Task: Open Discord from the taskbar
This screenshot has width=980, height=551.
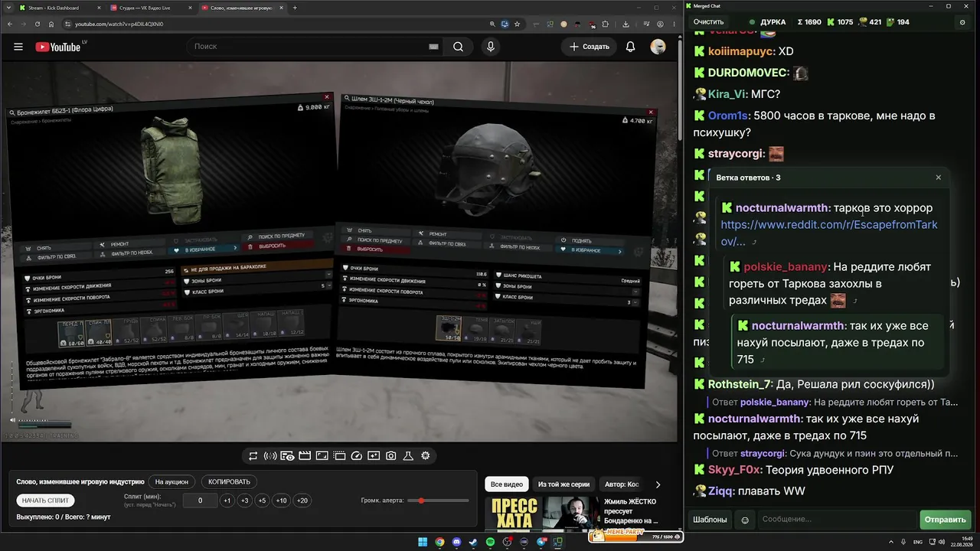Action: pyautogui.click(x=457, y=543)
